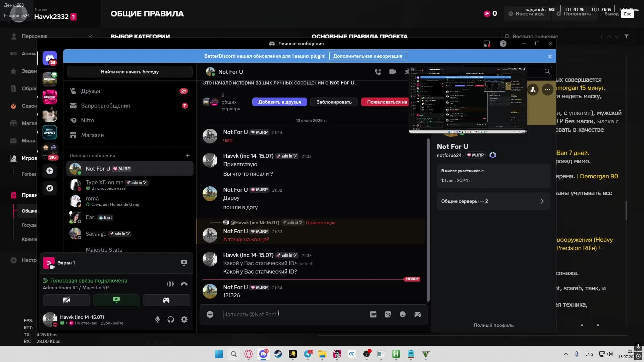Start a voice call with Not For U
Screen dimensions: 644x362
pos(378,72)
